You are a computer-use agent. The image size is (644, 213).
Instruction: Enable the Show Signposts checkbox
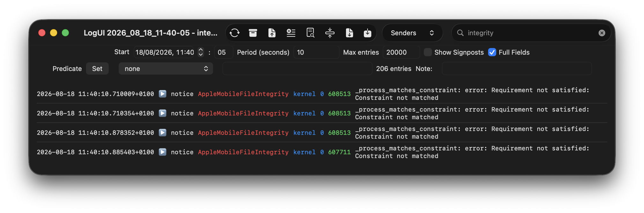coord(428,52)
